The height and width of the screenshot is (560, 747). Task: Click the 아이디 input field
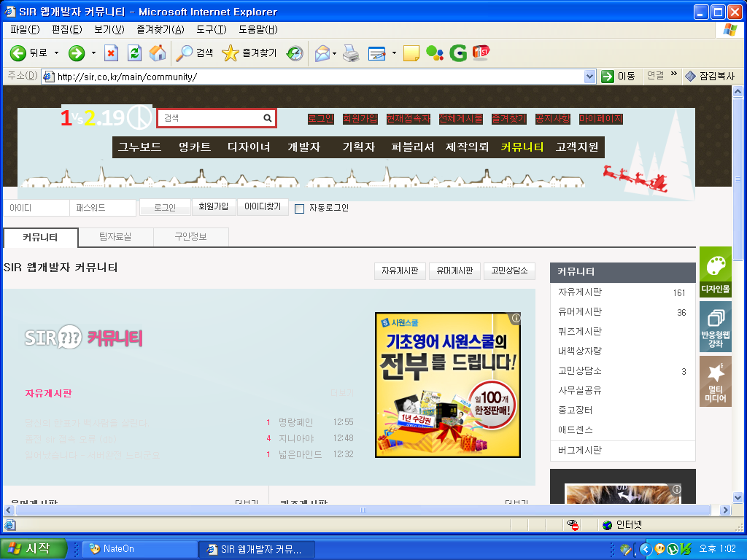[36, 208]
